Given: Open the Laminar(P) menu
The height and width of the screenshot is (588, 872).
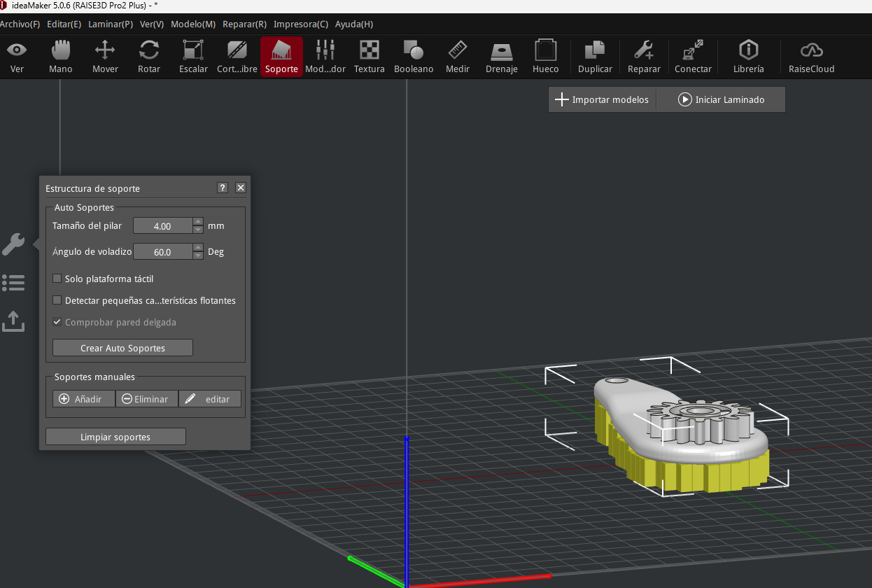Looking at the screenshot, I should point(111,24).
